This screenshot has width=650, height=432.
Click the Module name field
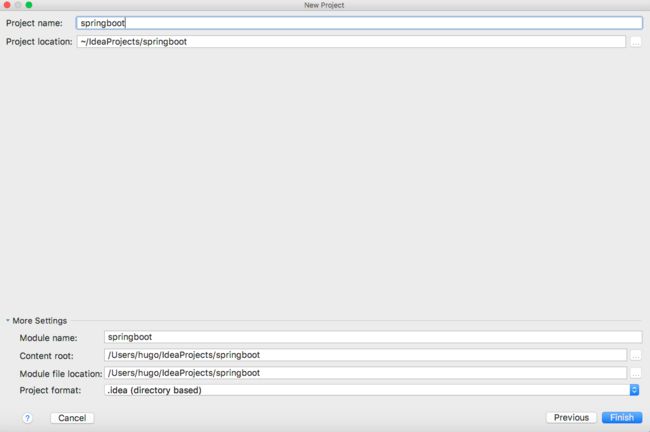(373, 337)
